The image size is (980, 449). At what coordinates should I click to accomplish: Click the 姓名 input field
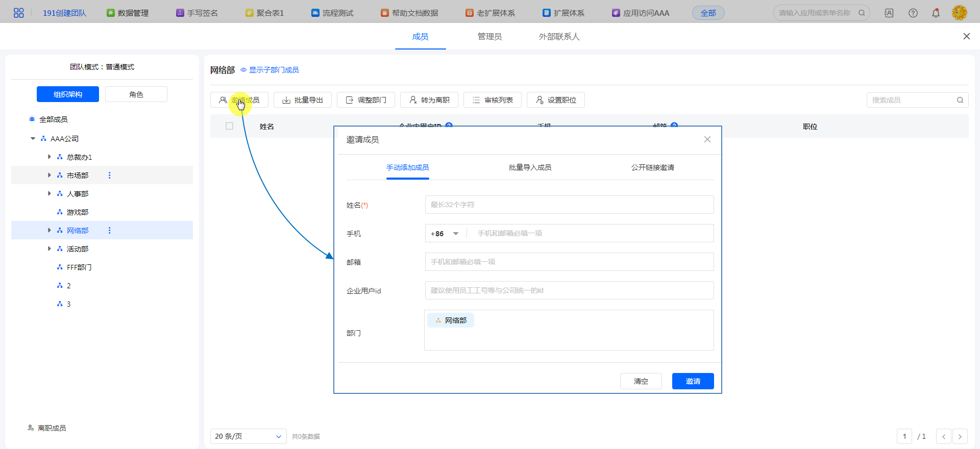569,205
